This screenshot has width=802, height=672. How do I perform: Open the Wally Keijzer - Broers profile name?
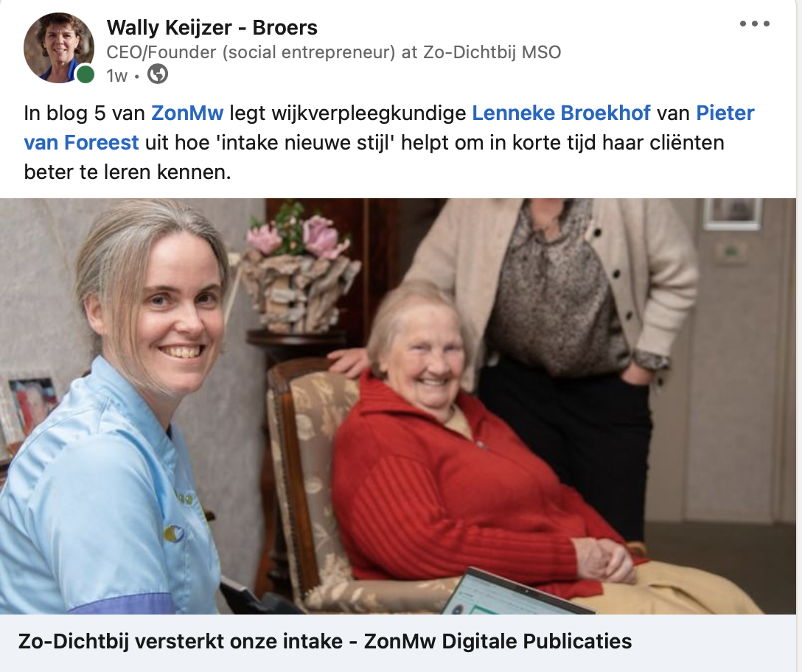click(x=212, y=27)
